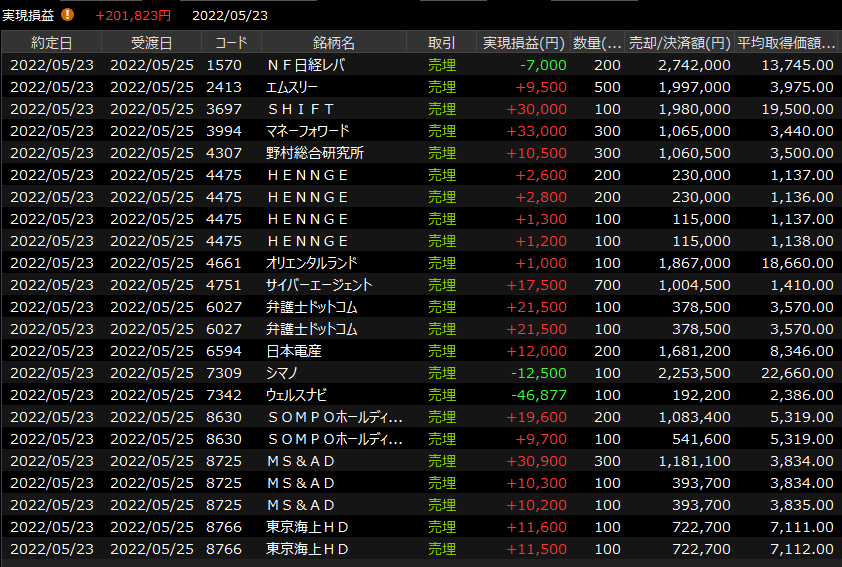
Task: Click the 取引 column header
Action: [441, 43]
